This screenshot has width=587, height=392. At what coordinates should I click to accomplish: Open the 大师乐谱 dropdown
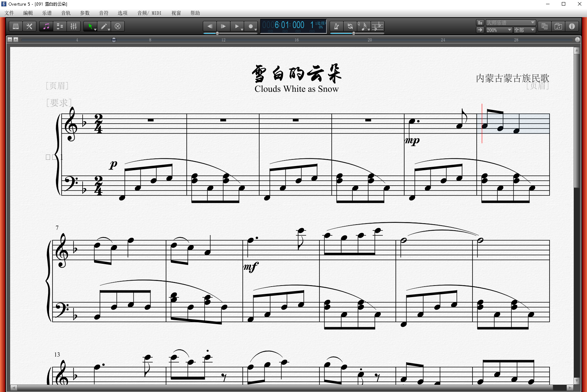511,23
